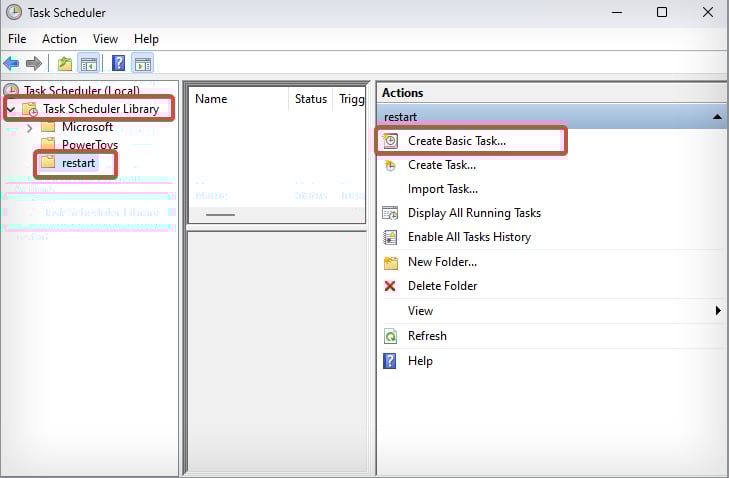Toggle the Show/Hide Console Tree icon
The image size is (729, 478).
tap(88, 63)
